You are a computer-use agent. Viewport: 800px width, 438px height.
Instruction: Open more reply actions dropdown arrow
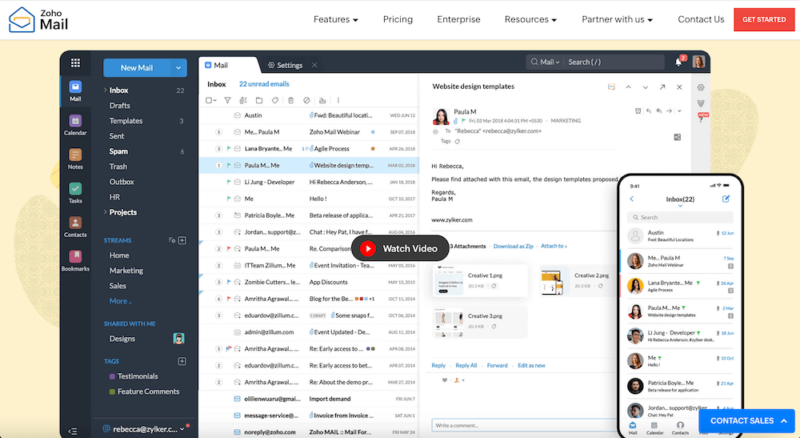coord(680,111)
